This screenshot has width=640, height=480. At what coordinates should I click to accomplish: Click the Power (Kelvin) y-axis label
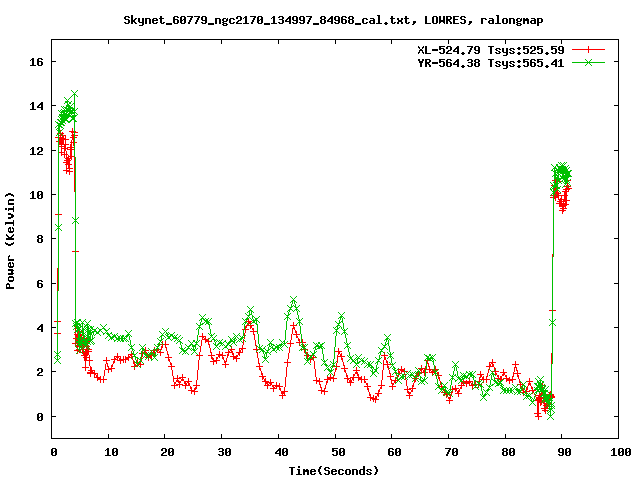pyautogui.click(x=10, y=241)
